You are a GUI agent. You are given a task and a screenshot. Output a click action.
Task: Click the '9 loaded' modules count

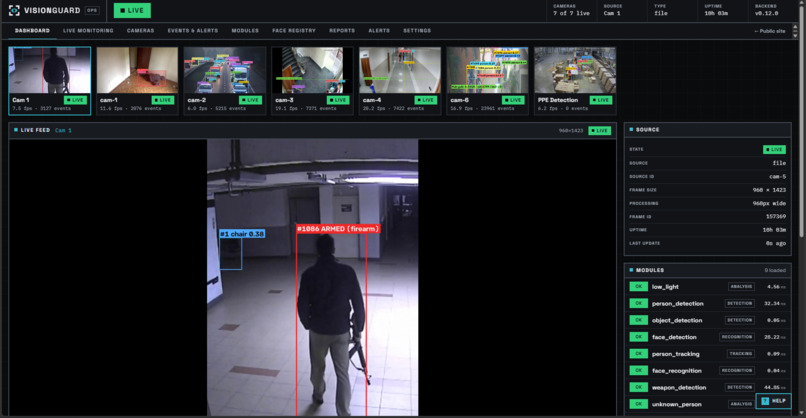pyautogui.click(x=775, y=270)
